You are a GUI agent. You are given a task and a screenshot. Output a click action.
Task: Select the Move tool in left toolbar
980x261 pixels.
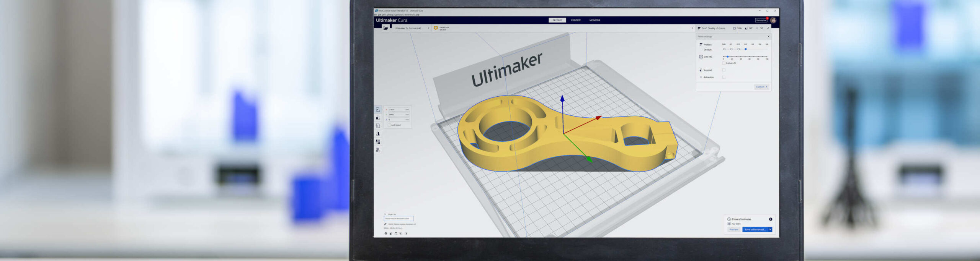click(x=378, y=110)
